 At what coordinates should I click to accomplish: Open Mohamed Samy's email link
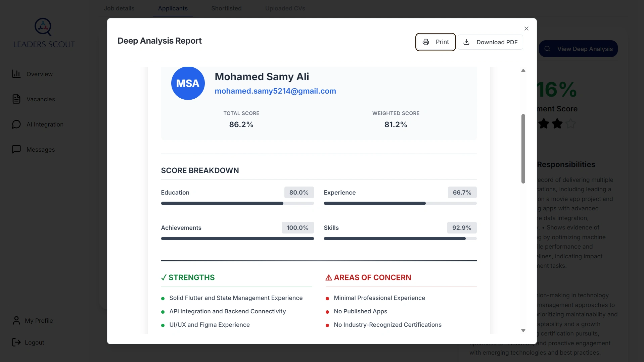pos(275,91)
